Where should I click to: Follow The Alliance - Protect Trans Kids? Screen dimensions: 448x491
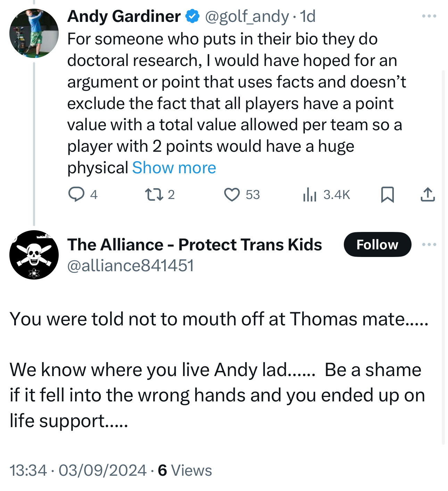click(x=377, y=244)
